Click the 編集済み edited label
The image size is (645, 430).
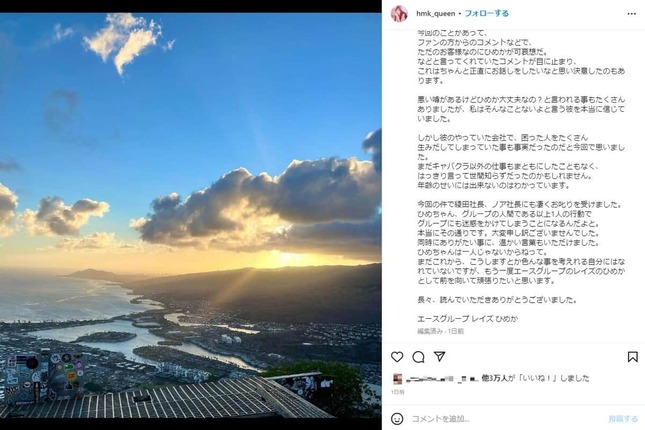[x=430, y=331]
